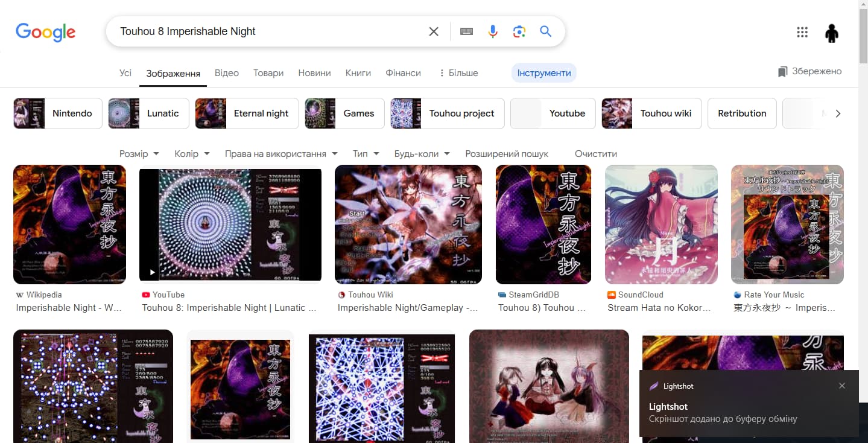Viewport: 868px width, 443px height.
Task: Choose the Eternal night suggestion chip
Action: pos(247,113)
